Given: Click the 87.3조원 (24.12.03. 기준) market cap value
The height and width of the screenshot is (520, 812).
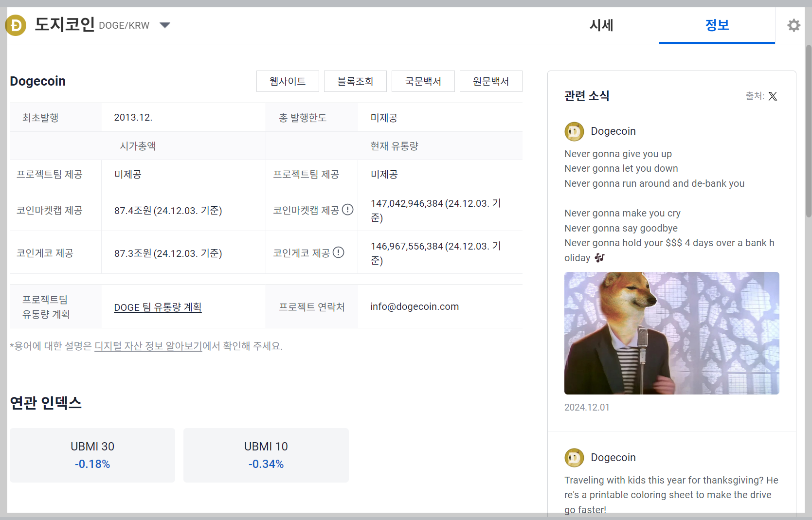Looking at the screenshot, I should [x=168, y=253].
